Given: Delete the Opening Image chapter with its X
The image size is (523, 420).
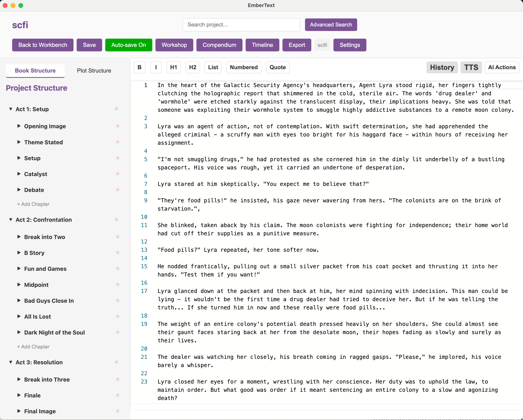Looking at the screenshot, I should [x=118, y=126].
